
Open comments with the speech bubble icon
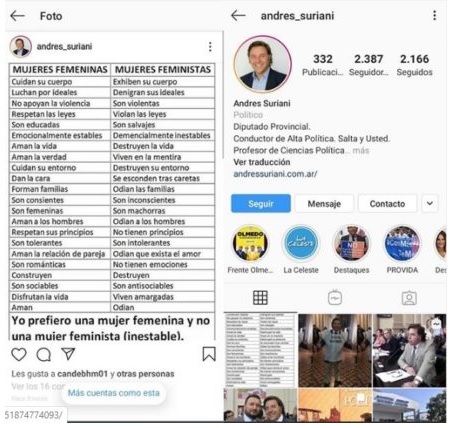(44, 355)
